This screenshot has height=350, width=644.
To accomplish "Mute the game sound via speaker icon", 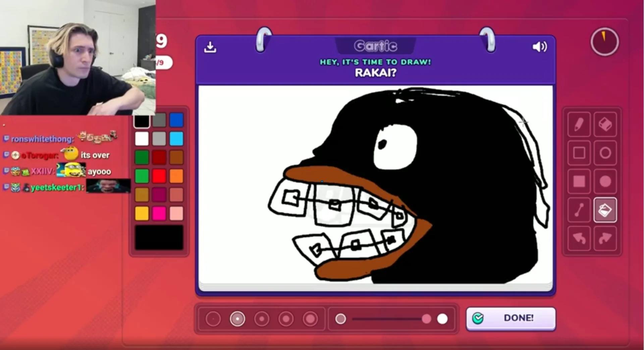I will pyautogui.click(x=540, y=47).
